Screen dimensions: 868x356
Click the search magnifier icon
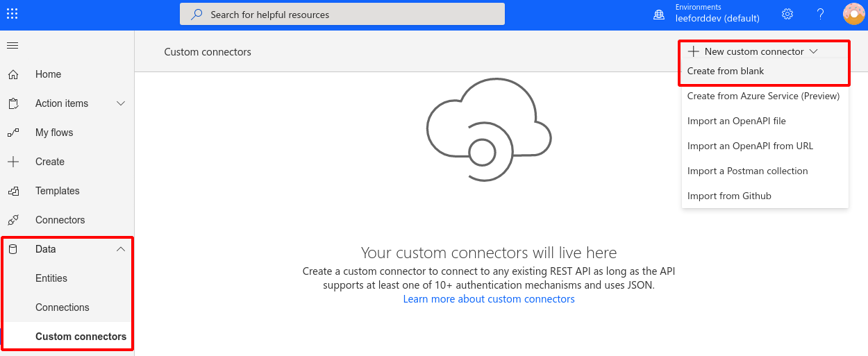[197, 15]
